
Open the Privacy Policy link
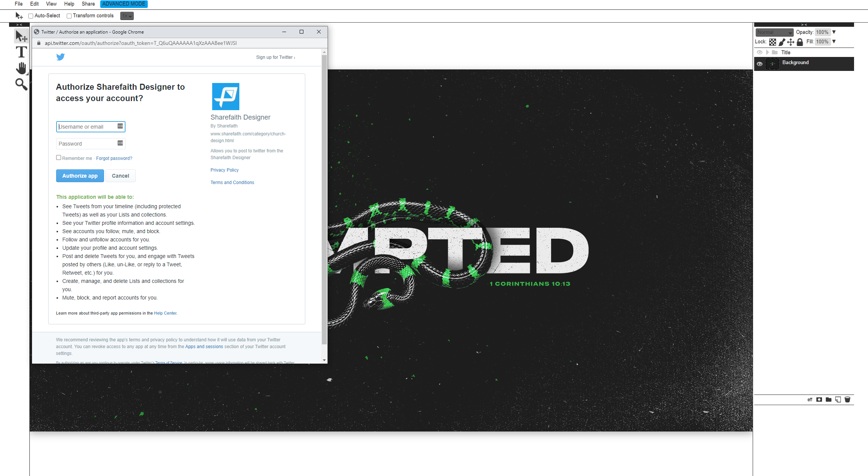[225, 170]
